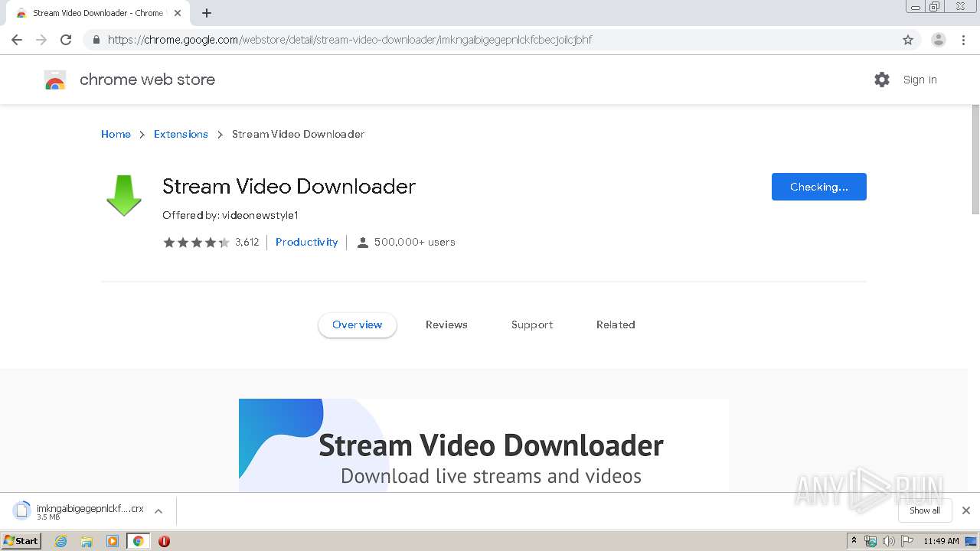980x551 pixels.
Task: Open the file explorer taskbar icon
Action: (87, 541)
